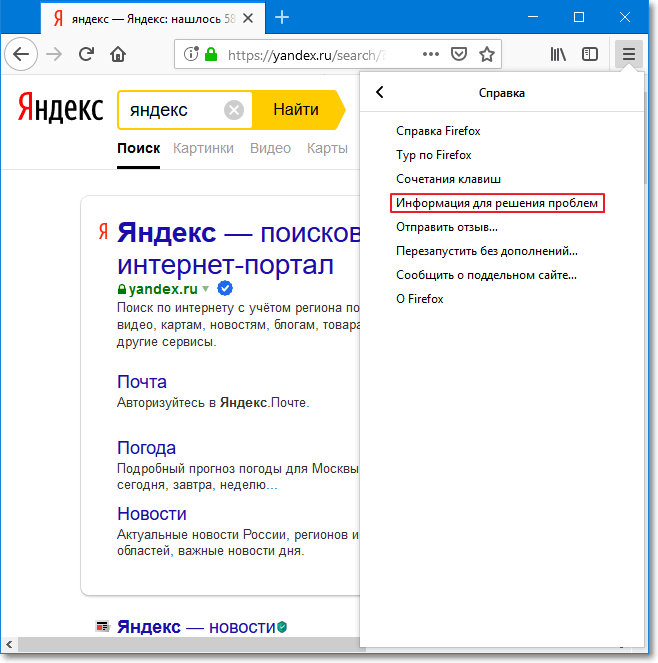Image resolution: width=658 pixels, height=663 pixels.
Task: Clear the Yandex search field
Action: click(234, 110)
